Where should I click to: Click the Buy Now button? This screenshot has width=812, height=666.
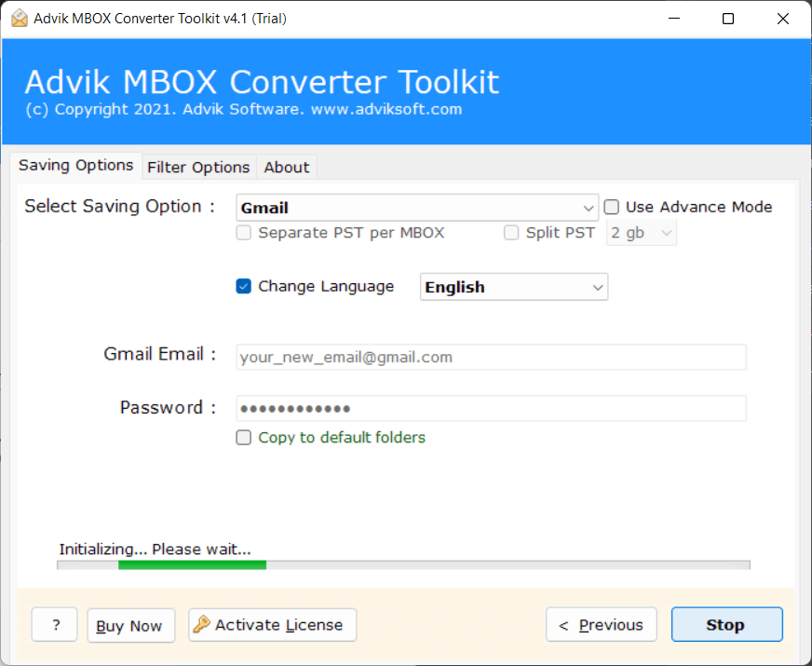pyautogui.click(x=131, y=625)
